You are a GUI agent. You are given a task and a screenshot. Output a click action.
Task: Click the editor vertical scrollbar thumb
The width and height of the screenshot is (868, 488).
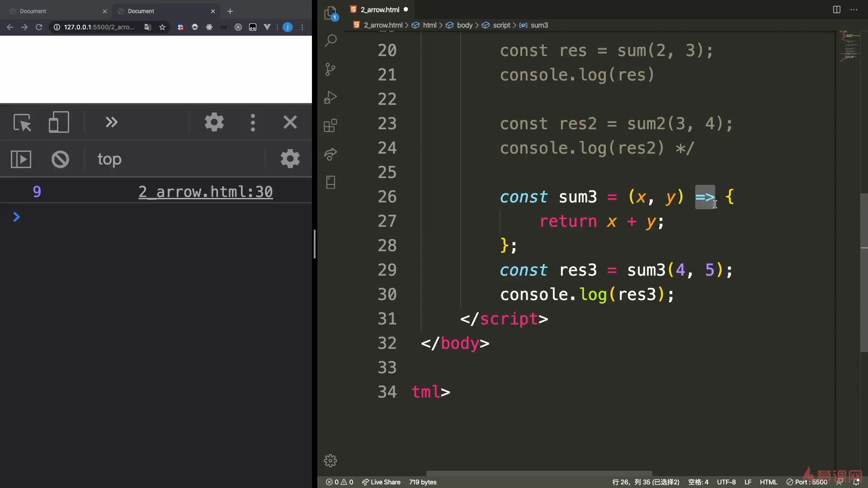[864, 272]
